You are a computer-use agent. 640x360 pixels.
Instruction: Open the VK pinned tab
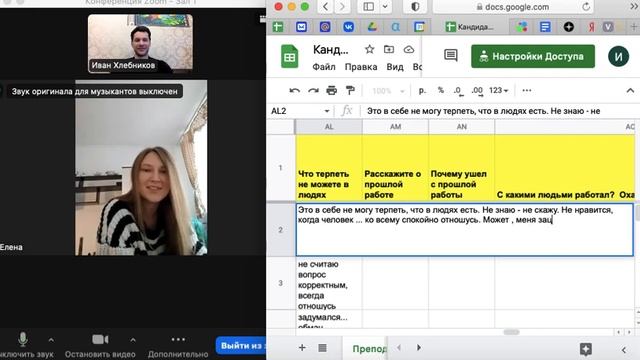click(x=348, y=27)
